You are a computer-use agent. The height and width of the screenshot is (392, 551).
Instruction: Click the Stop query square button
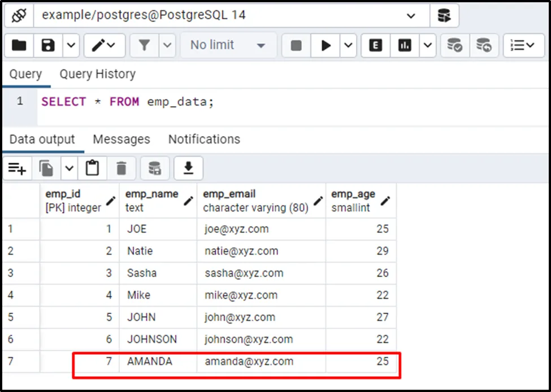tap(296, 46)
